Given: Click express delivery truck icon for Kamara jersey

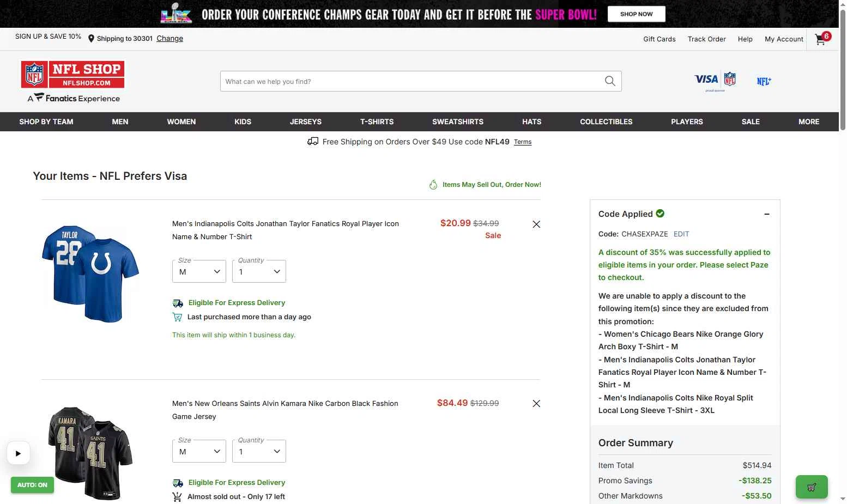Looking at the screenshot, I should tap(178, 483).
